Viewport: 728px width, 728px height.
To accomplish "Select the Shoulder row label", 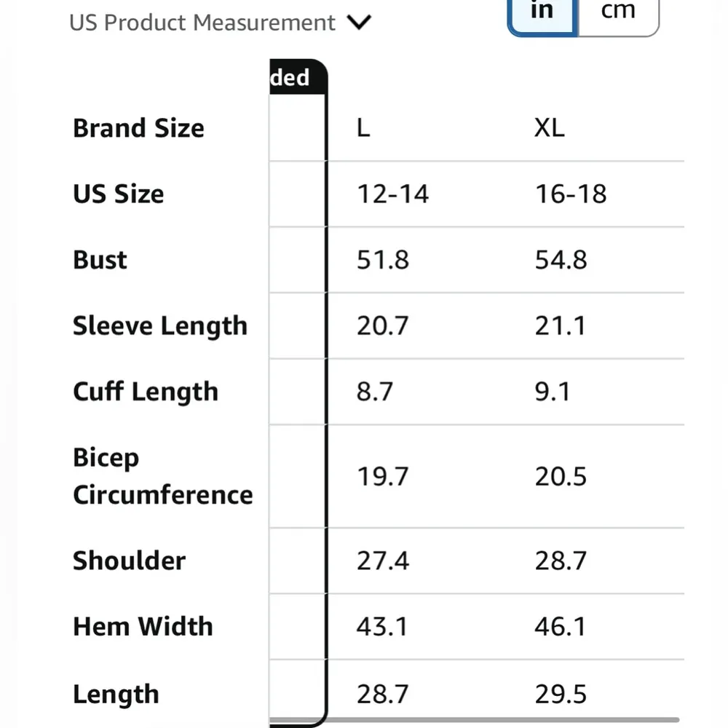I will 129,561.
